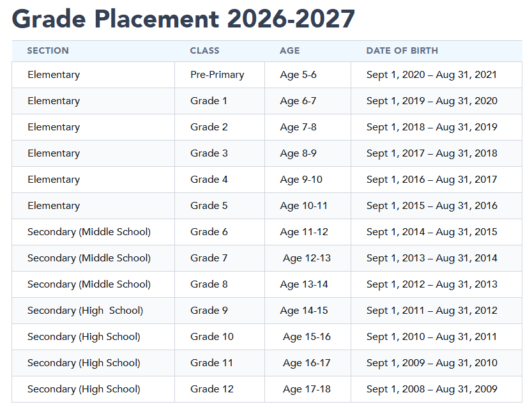Select date range Sept 1, 2010 – Aug 31, 2011
The width and height of the screenshot is (532, 409).
(x=432, y=337)
